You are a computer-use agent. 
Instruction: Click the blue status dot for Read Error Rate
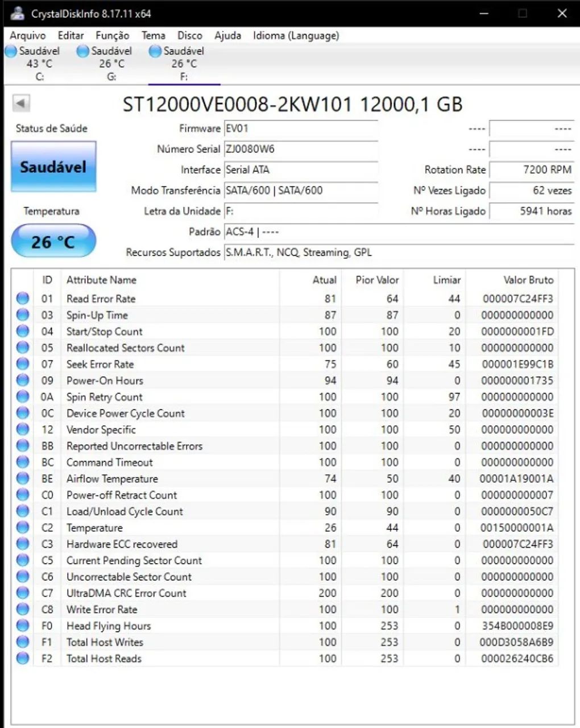pos(22,299)
